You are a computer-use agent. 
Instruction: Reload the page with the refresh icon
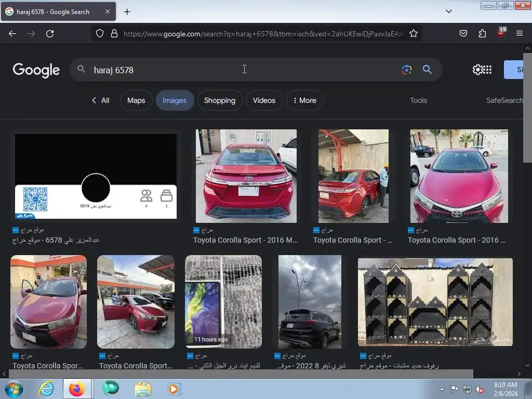50,34
